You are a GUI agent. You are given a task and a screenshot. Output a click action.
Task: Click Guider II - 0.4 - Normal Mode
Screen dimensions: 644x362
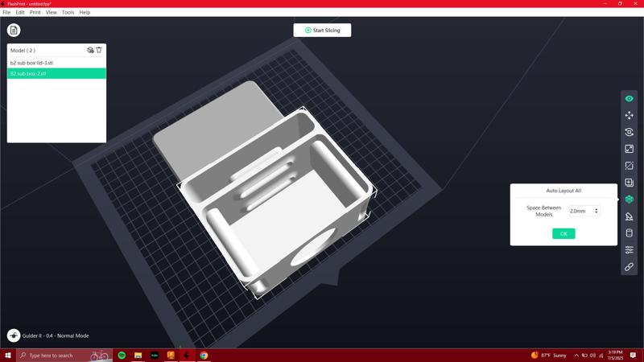click(x=56, y=335)
